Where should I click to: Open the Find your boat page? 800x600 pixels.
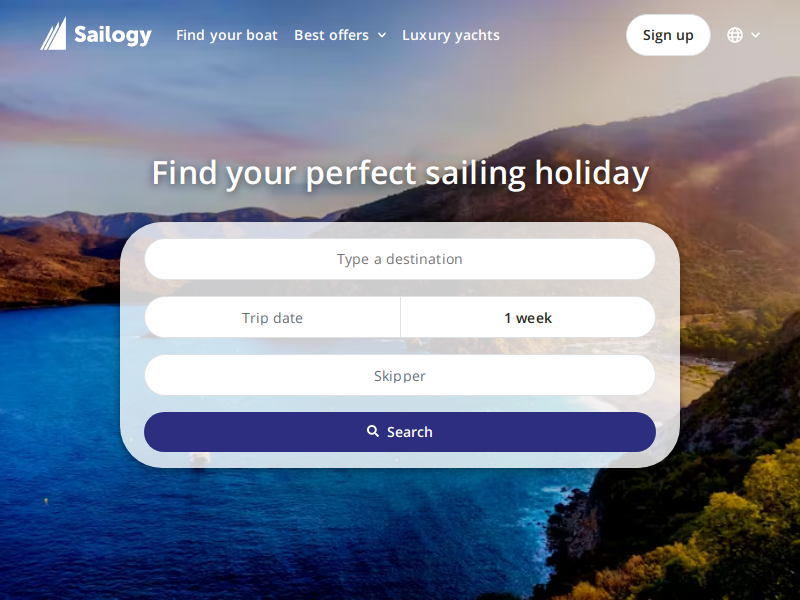[x=227, y=35]
